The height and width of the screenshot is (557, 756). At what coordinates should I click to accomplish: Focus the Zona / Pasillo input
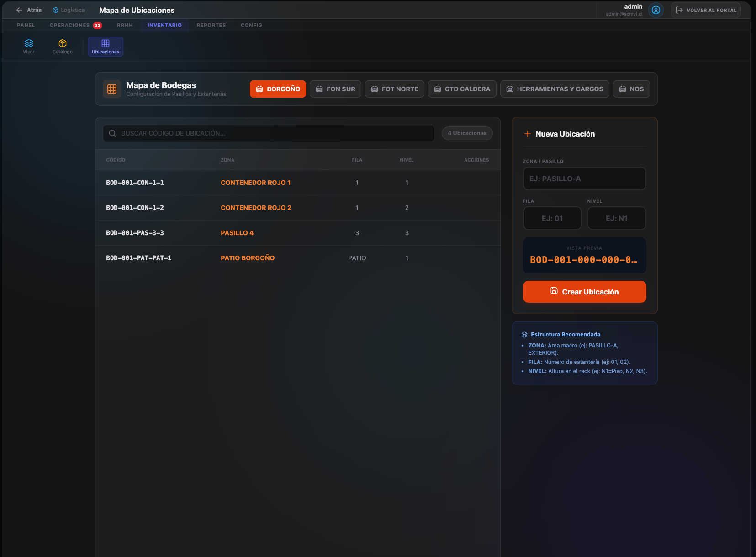pos(585,179)
